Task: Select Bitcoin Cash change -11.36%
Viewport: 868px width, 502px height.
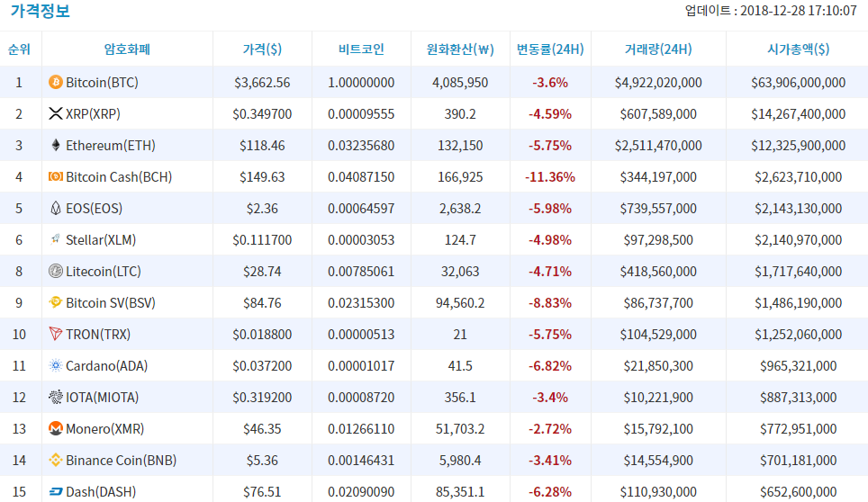Action: [x=550, y=177]
